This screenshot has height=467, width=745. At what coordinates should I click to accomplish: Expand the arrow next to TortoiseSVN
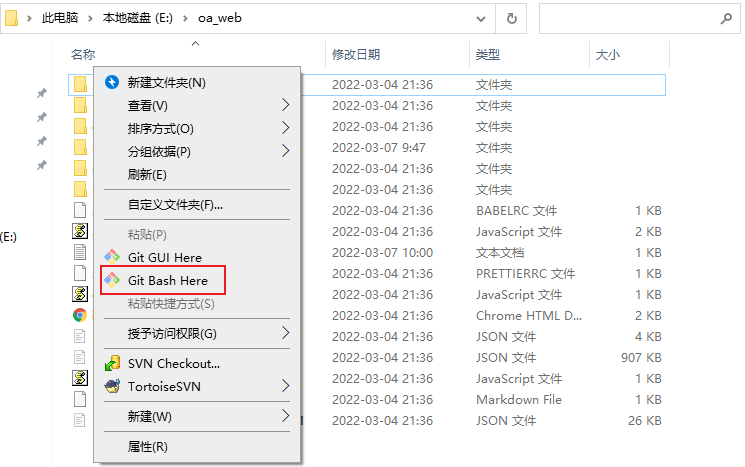pos(285,386)
